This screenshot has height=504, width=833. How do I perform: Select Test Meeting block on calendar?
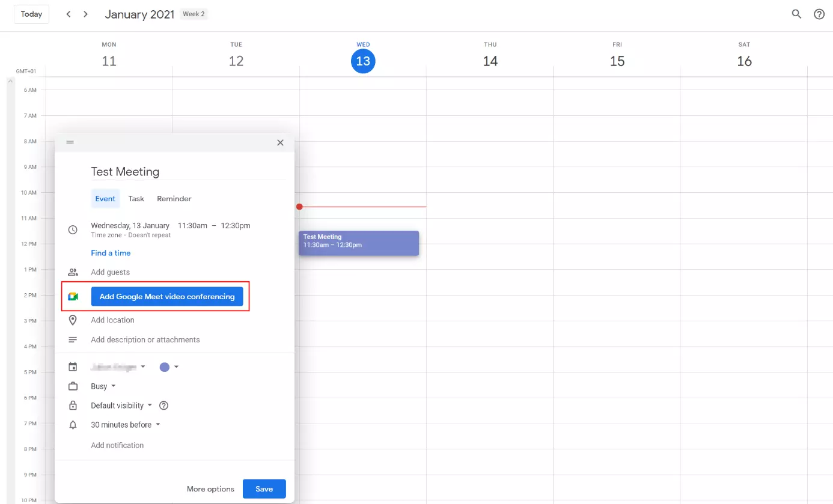coord(358,243)
